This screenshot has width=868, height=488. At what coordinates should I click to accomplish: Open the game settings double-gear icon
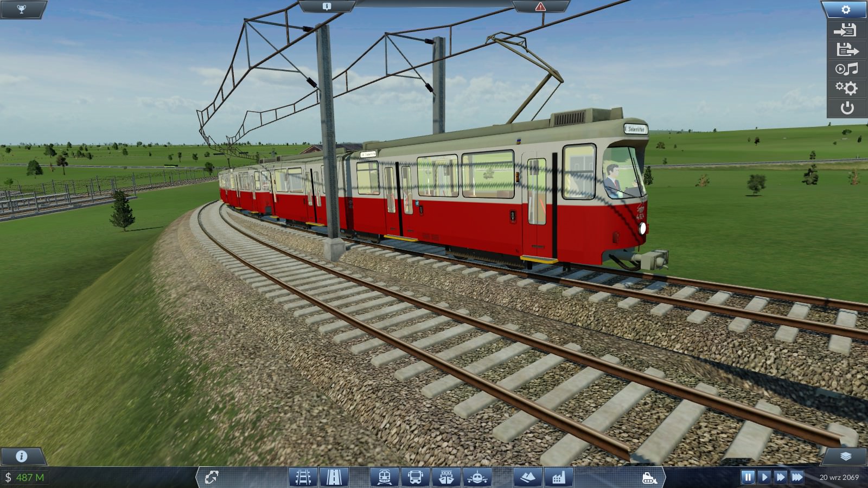846,88
